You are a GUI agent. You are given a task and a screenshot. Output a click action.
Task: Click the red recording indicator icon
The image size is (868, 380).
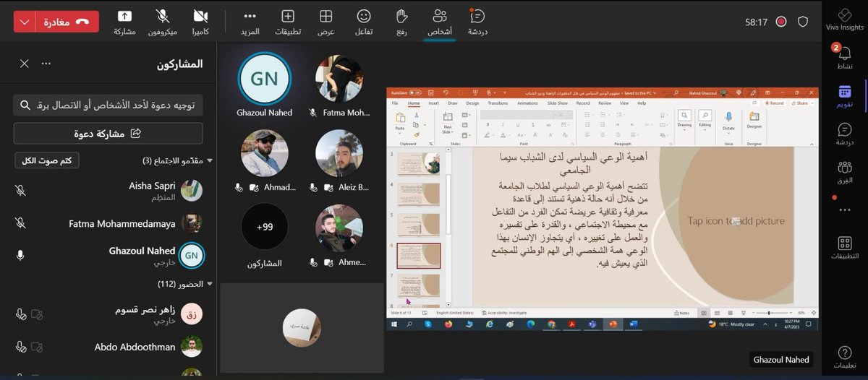click(x=781, y=22)
